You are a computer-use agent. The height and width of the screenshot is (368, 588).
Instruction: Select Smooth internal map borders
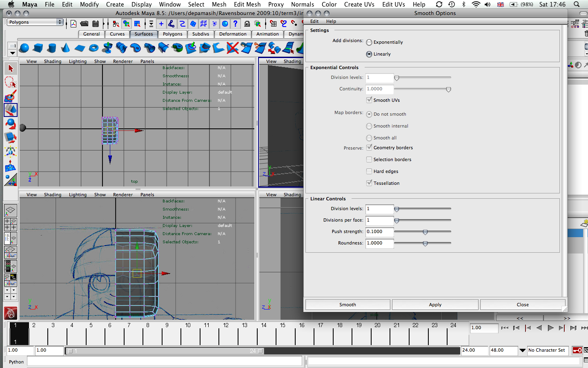(369, 126)
